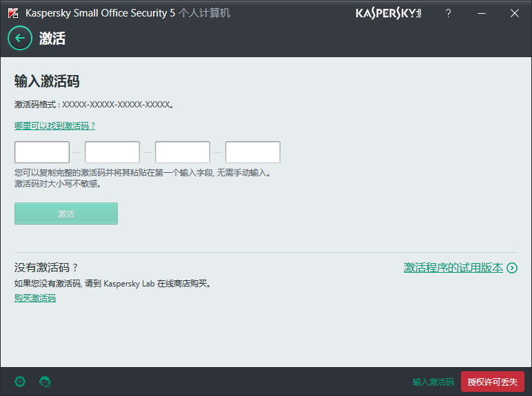Screen dimensions: 532x396
Task: Click the 激活 page title in the header
Action: 52,38
